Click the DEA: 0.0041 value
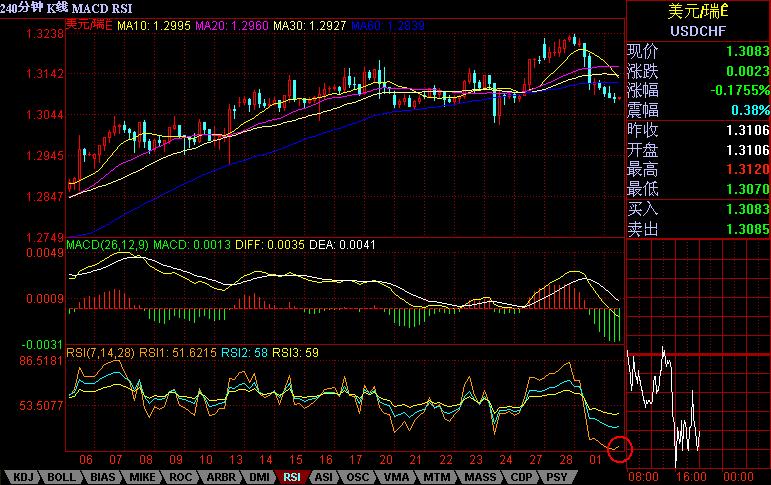 coord(342,244)
